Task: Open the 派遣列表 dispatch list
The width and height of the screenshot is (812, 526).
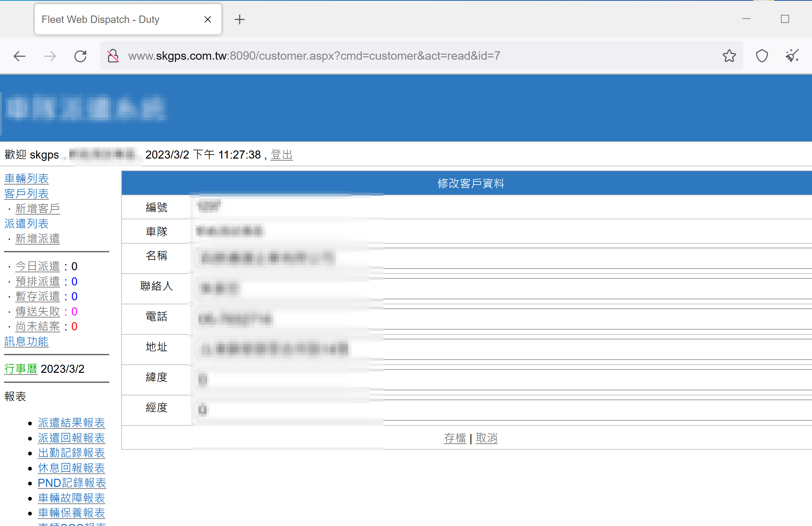Action: coord(27,224)
